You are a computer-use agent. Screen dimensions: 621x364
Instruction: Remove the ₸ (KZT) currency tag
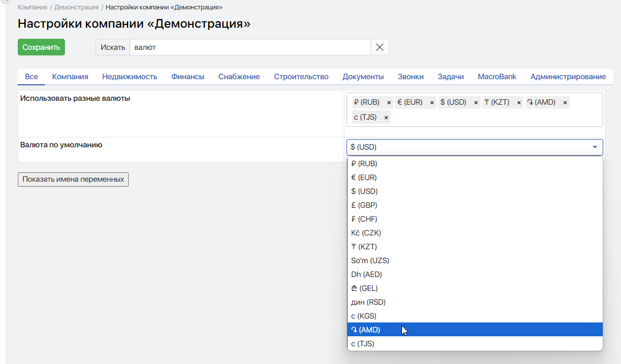519,102
